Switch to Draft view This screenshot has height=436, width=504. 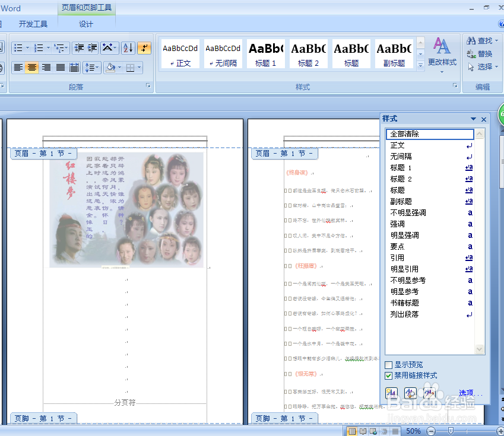(x=395, y=431)
